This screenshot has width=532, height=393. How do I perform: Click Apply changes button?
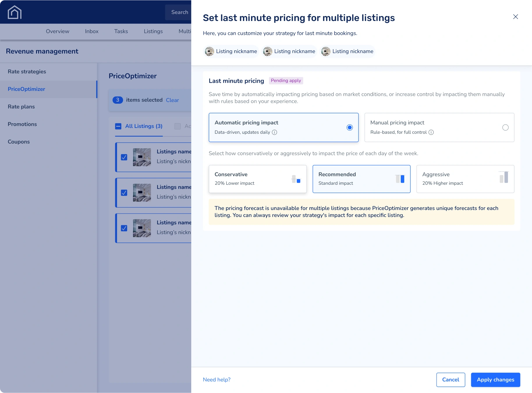pos(495,380)
